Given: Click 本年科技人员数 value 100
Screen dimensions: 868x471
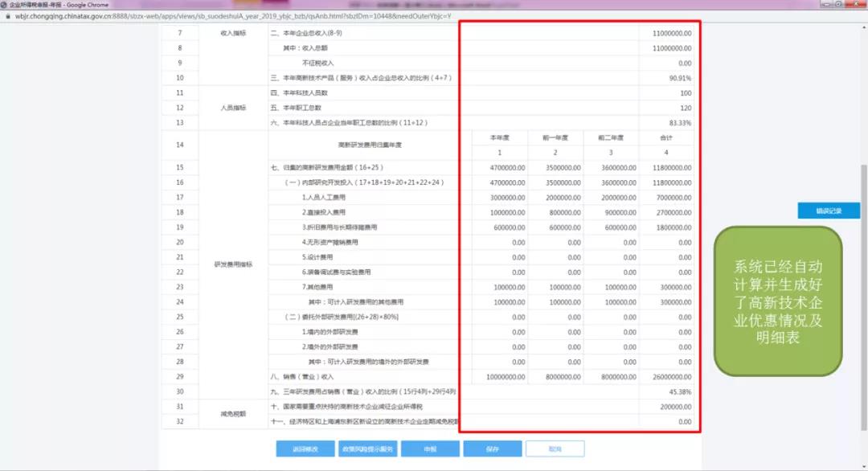Looking at the screenshot, I should click(x=665, y=93).
